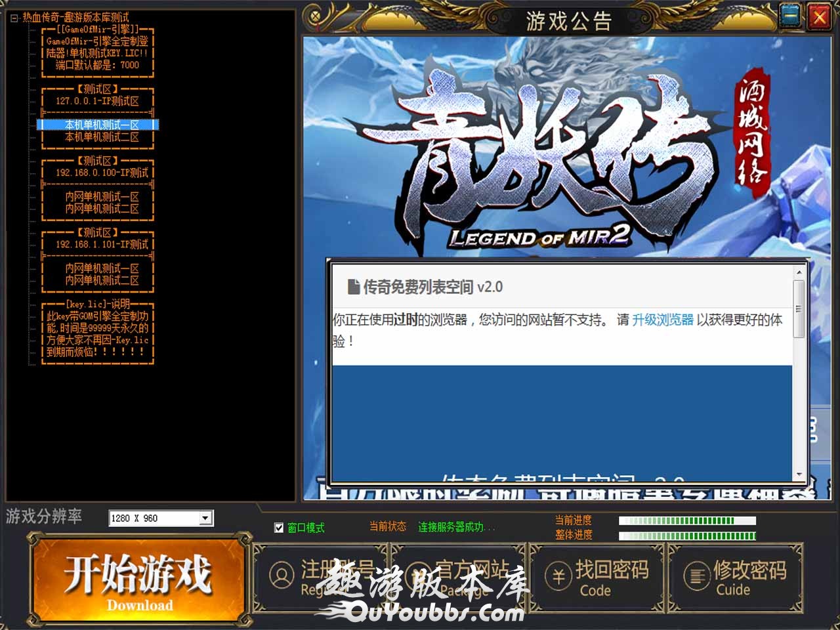Select server 本机单机测试二区

click(102, 137)
